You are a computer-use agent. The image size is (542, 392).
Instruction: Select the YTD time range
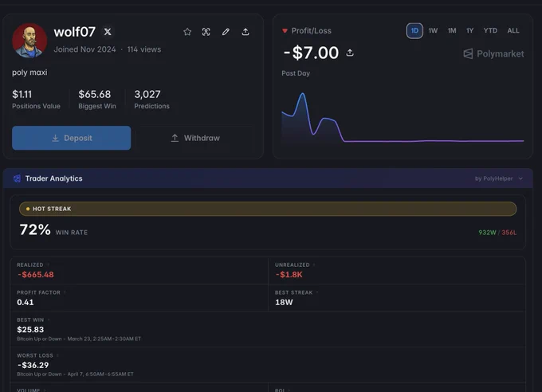pos(490,31)
